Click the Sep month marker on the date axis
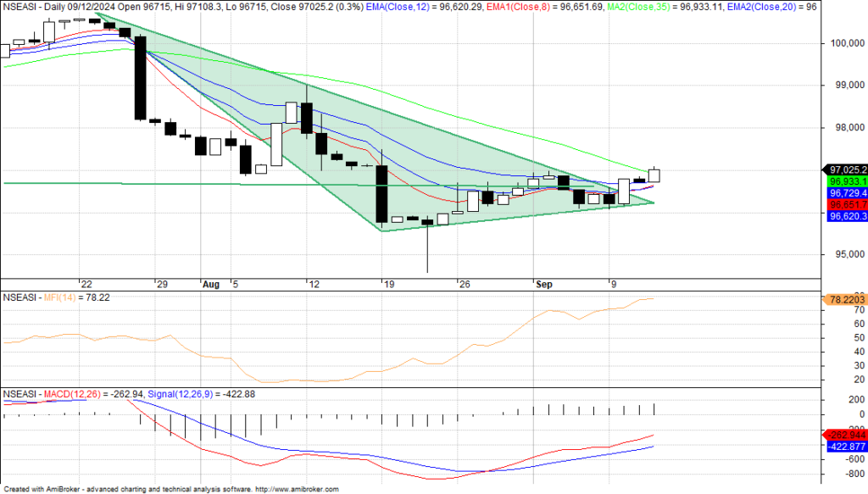The image size is (868, 494). pyautogui.click(x=542, y=285)
